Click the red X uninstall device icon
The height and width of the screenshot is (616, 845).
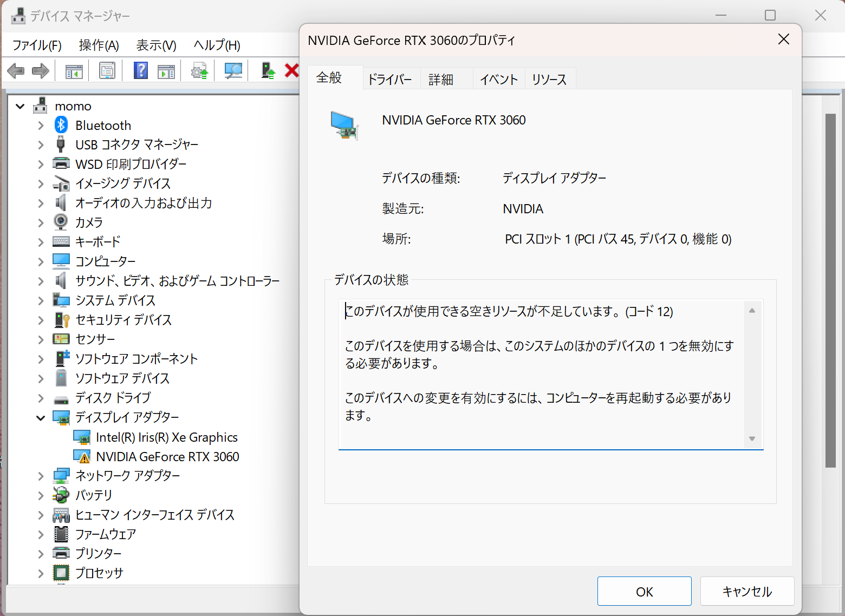pos(292,70)
